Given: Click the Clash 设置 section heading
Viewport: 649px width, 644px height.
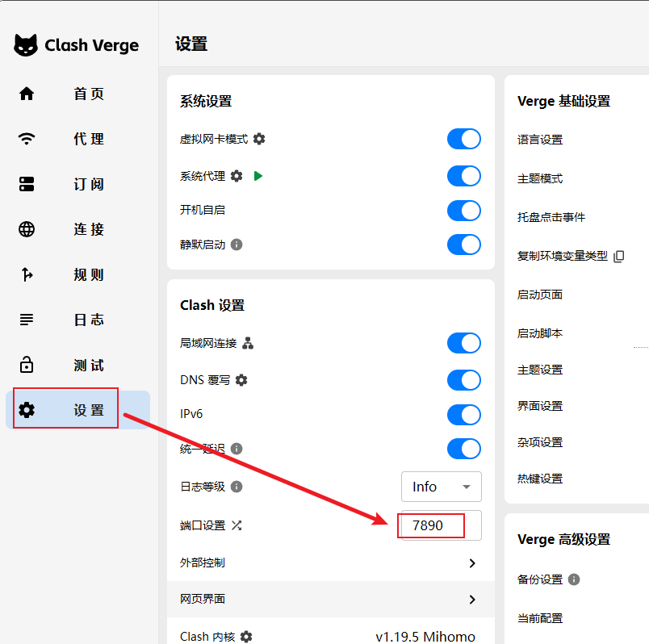Looking at the screenshot, I should [x=212, y=305].
